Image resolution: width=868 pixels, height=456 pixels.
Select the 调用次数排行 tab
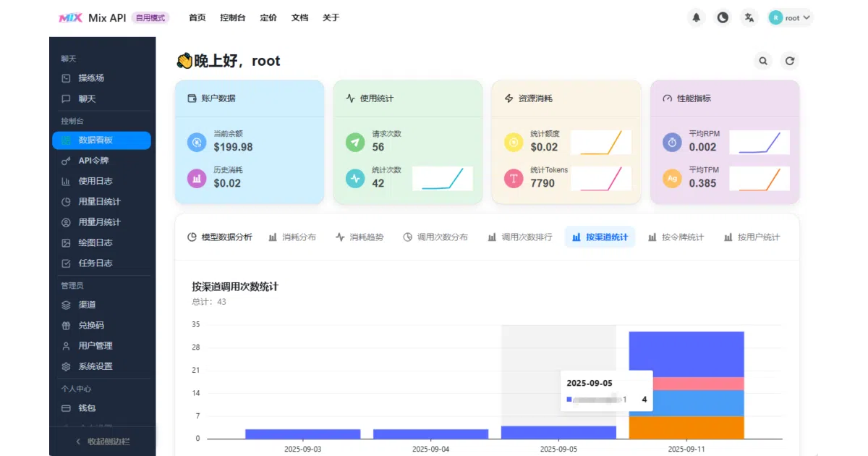[519, 237]
